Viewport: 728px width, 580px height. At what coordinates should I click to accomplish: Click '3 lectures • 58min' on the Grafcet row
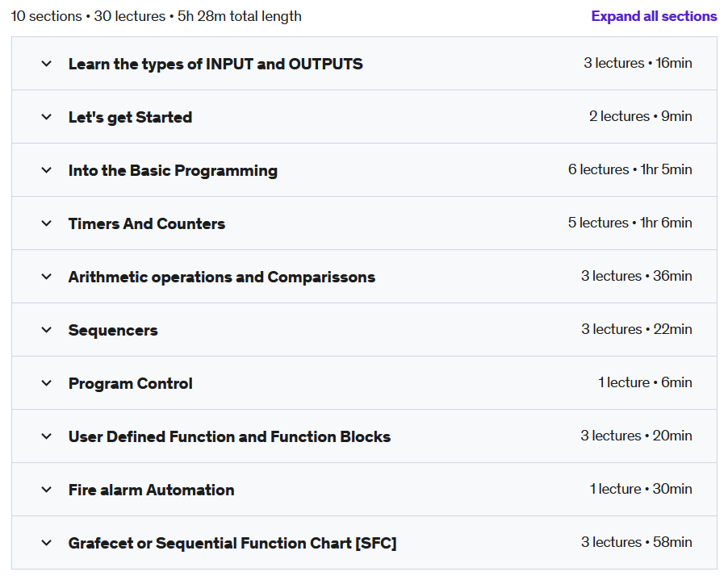tap(636, 542)
